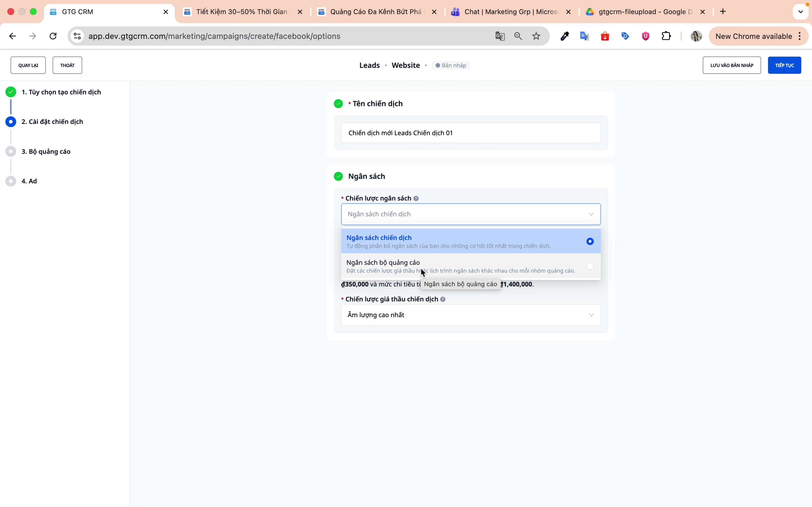Switch to Chat Marketing Grp Teams tab
Image resolution: width=812 pixels, height=507 pixels.
coord(510,12)
